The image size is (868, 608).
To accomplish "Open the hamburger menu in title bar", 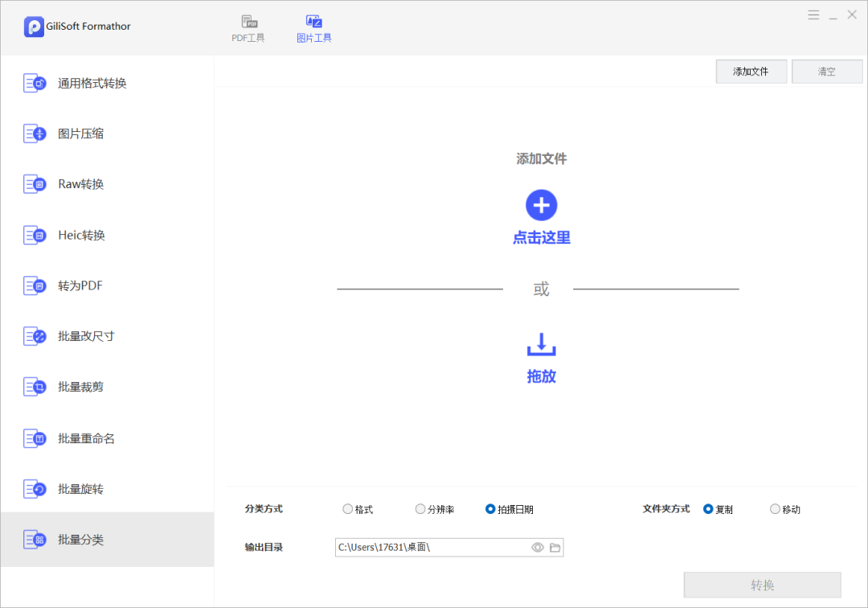I will tap(813, 15).
